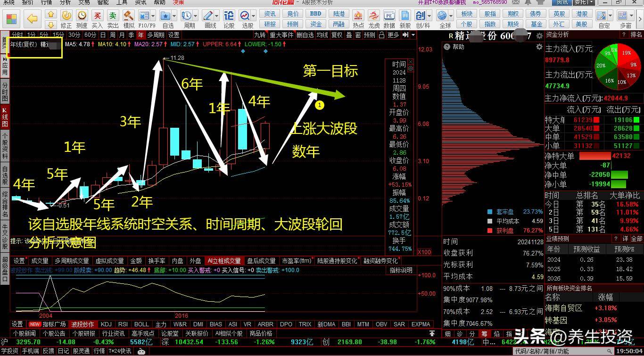Screen dimensions: 644x356
Task: Open the 龙虎 dragon-tiger icon
Action: pos(374,16)
